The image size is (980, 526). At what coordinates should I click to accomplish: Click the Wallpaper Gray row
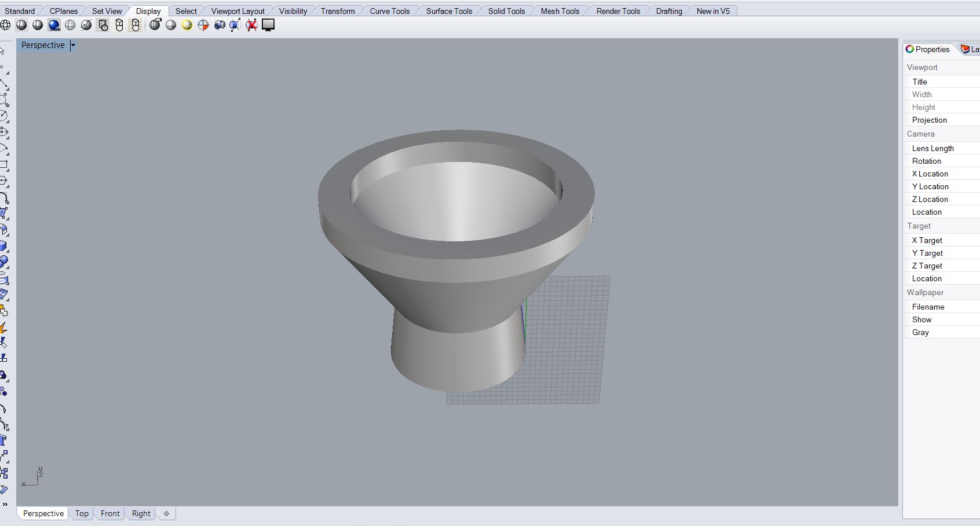(942, 332)
